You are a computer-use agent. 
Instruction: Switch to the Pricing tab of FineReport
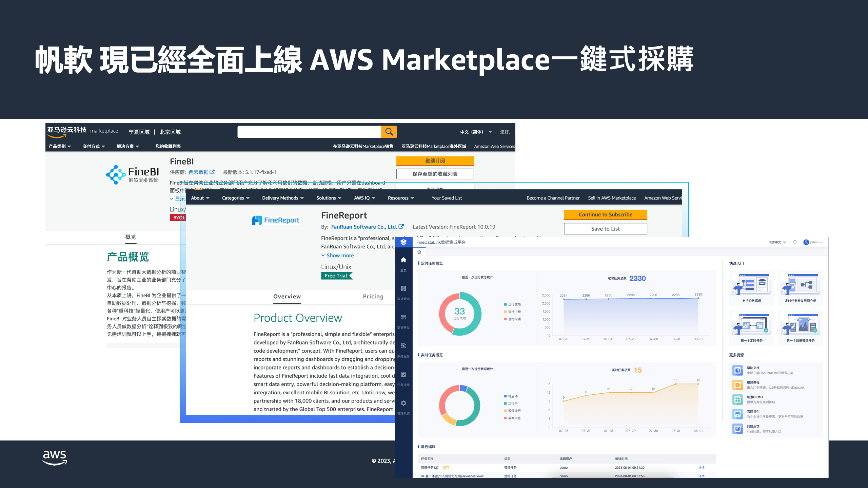[x=373, y=296]
